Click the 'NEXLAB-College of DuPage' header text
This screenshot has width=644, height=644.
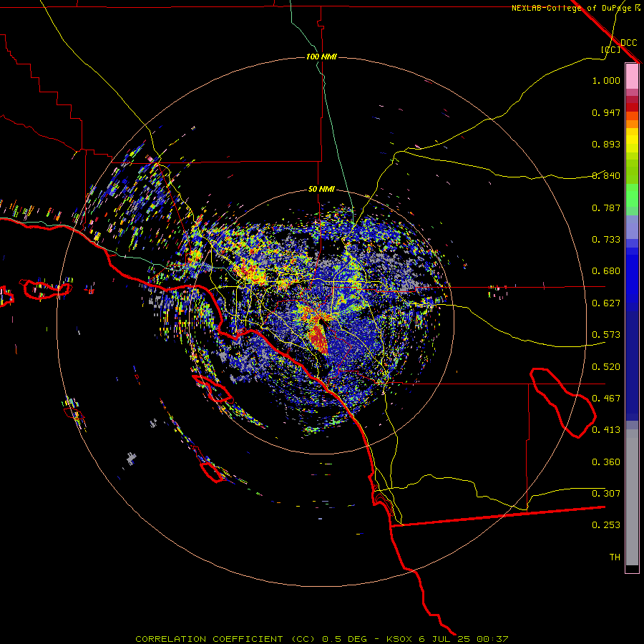pyautogui.click(x=571, y=8)
